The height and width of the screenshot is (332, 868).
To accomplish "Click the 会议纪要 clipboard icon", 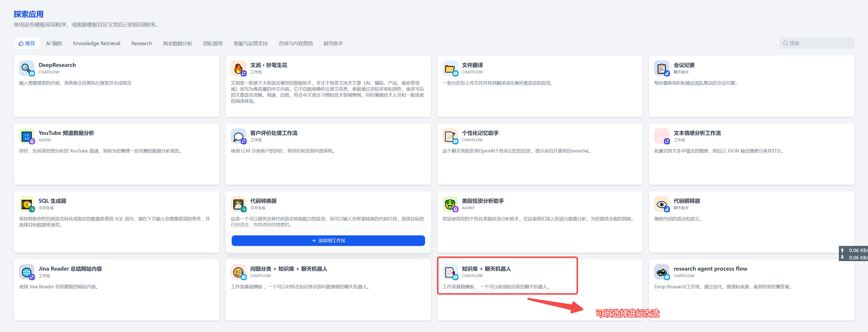I will (x=661, y=68).
